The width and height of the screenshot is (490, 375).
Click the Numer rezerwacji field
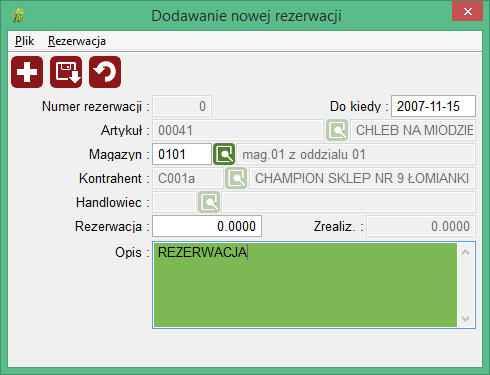tap(182, 106)
